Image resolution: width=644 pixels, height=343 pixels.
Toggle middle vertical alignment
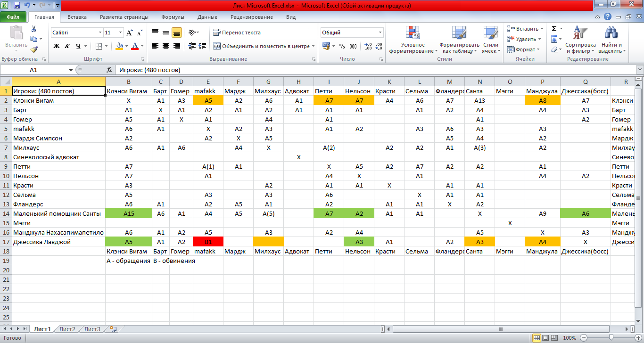coord(165,33)
